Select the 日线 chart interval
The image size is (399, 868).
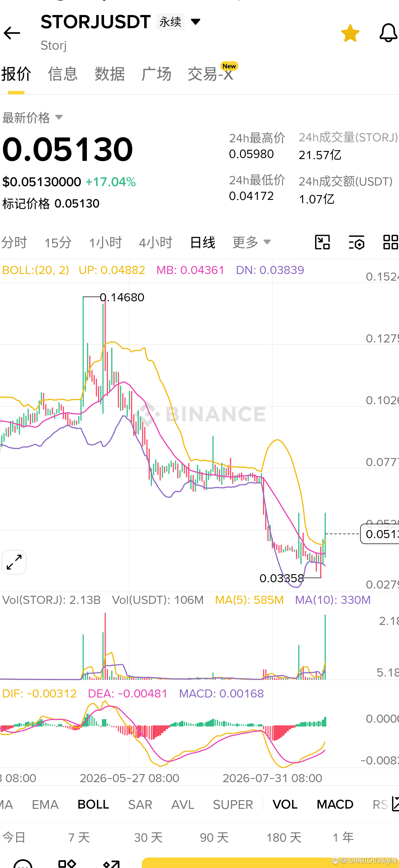pyautogui.click(x=203, y=242)
